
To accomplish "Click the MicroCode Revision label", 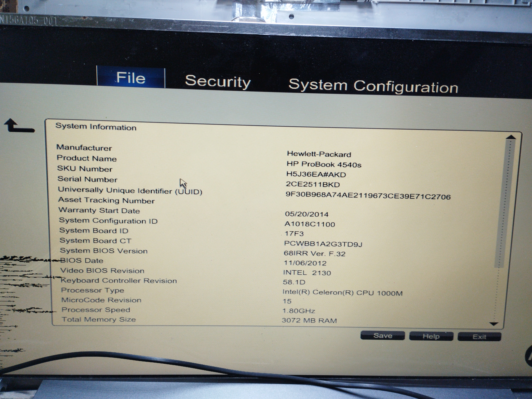I will [x=101, y=300].
